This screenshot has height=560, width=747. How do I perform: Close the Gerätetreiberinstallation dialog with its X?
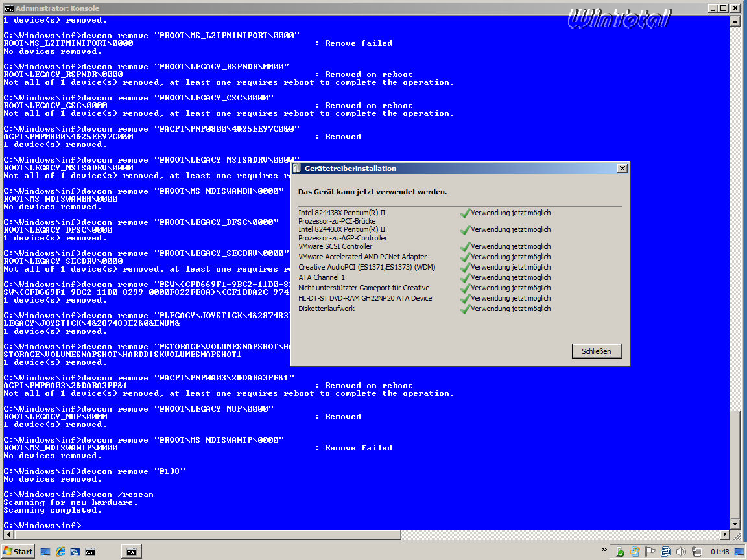tap(622, 169)
